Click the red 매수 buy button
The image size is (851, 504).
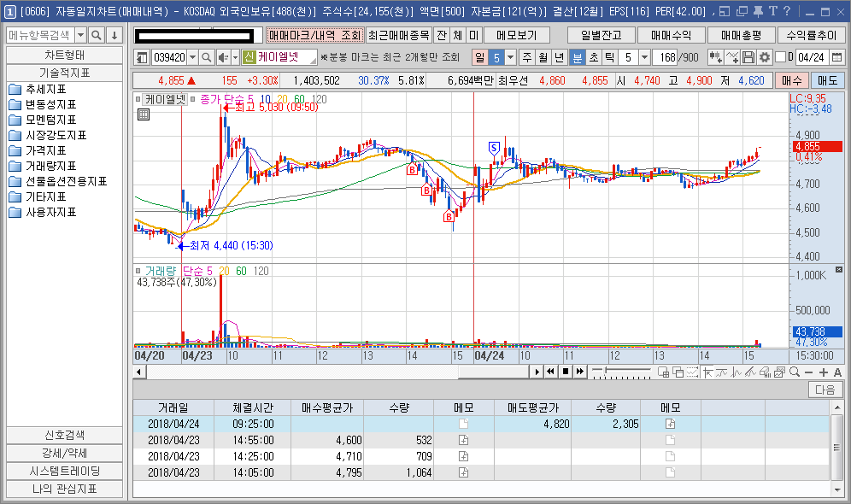[x=792, y=81]
